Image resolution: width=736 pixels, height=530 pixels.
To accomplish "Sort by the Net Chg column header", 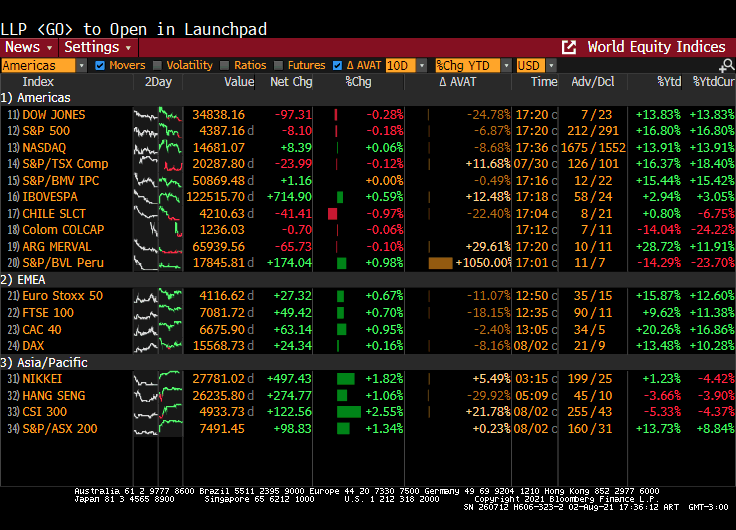I will point(291,82).
